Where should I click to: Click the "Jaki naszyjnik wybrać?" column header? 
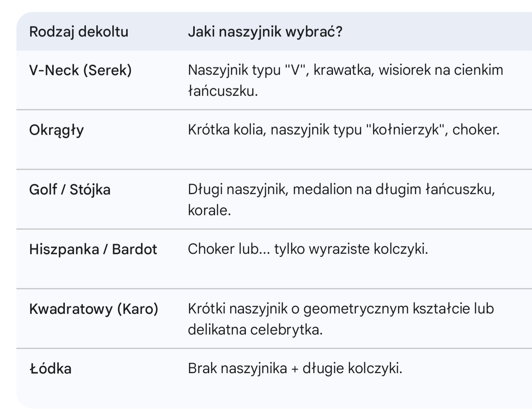[265, 32]
